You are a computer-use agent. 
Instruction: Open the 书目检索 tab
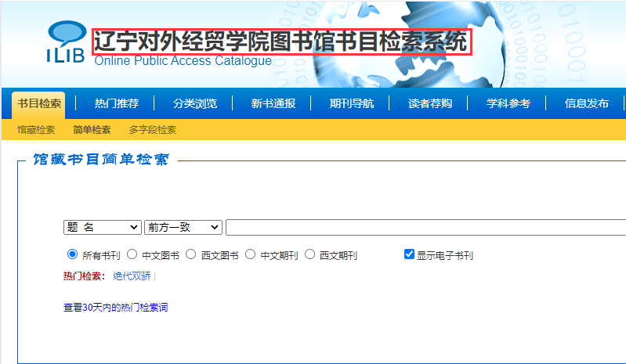click(38, 103)
